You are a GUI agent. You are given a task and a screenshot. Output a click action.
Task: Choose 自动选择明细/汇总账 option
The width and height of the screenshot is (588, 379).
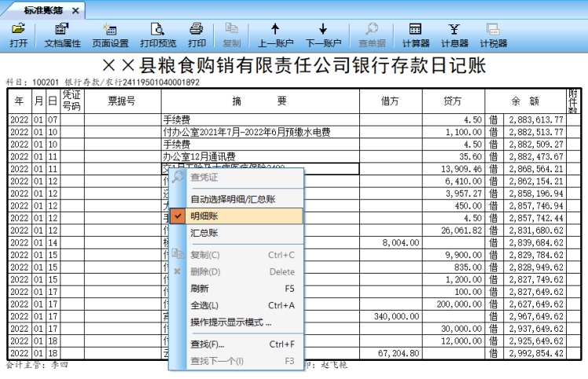pos(233,200)
